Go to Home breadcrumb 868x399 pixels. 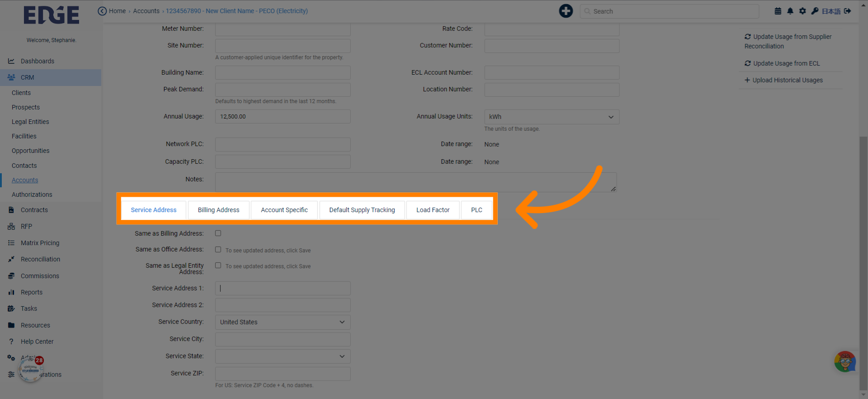[x=117, y=11]
